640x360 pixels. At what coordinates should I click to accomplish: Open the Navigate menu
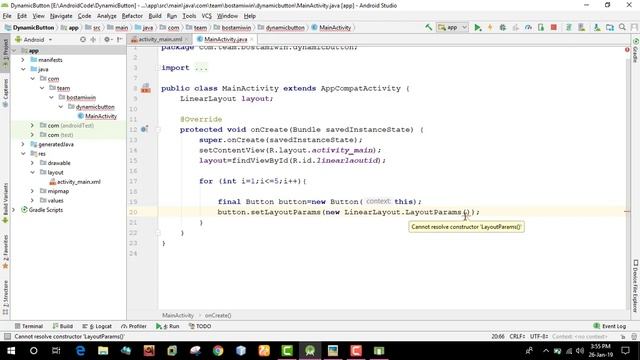61,16
